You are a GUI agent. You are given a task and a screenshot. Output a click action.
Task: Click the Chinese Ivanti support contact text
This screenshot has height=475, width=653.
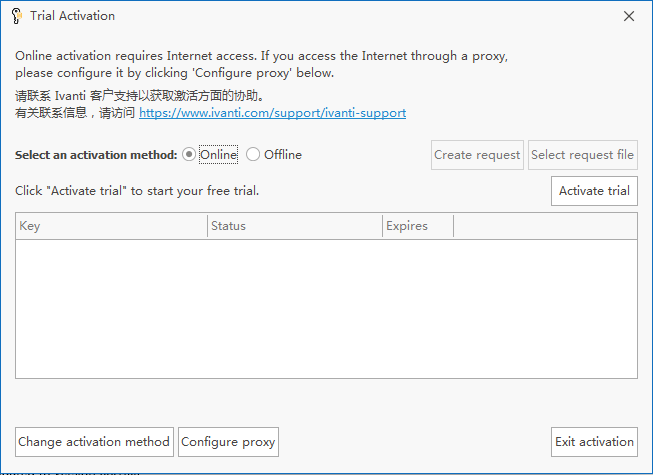click(140, 96)
